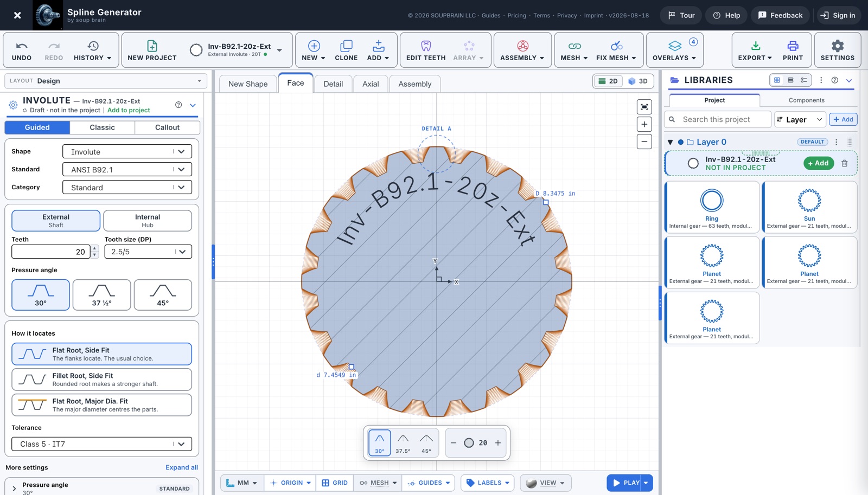868x495 pixels.
Task: Select the 45° pressure angle option
Action: pos(163,295)
